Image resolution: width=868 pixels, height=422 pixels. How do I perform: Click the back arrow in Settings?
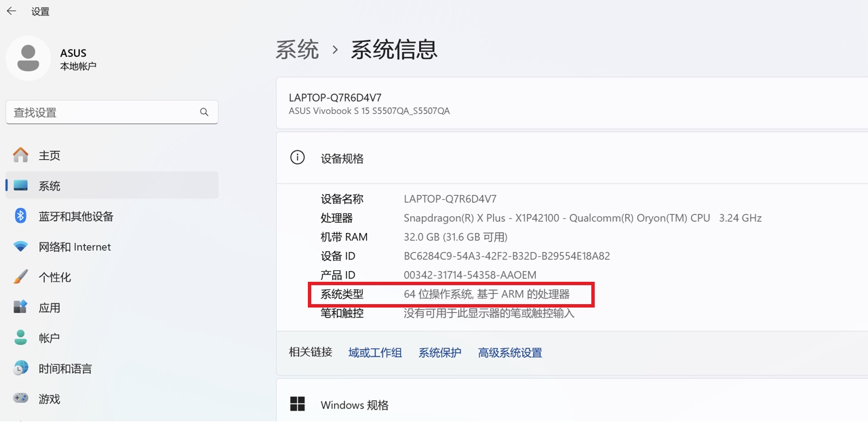(x=12, y=12)
